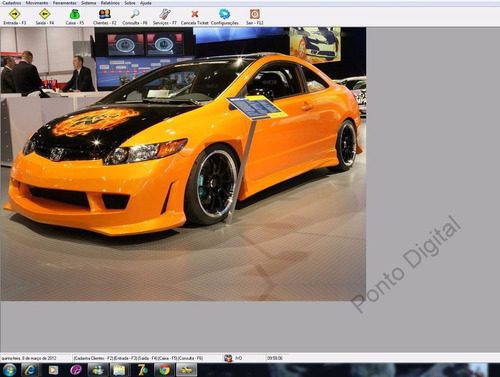Open the Sistema menu

pos(89,3)
